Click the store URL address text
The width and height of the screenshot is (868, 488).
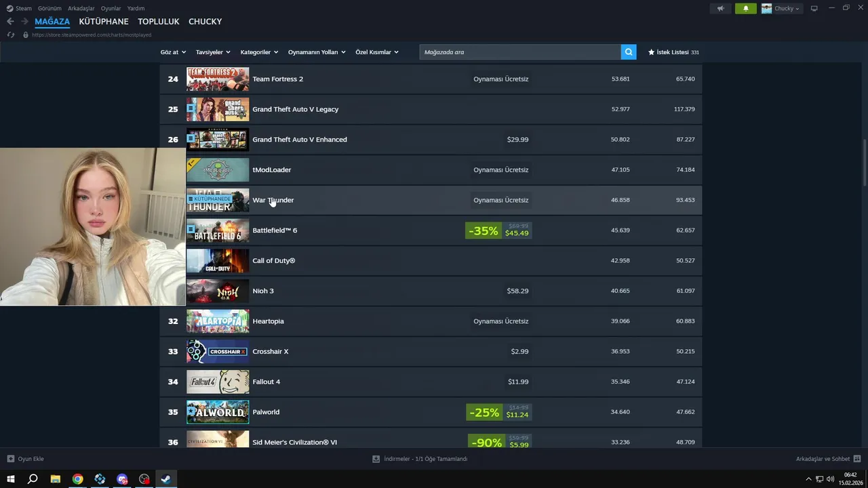92,35
